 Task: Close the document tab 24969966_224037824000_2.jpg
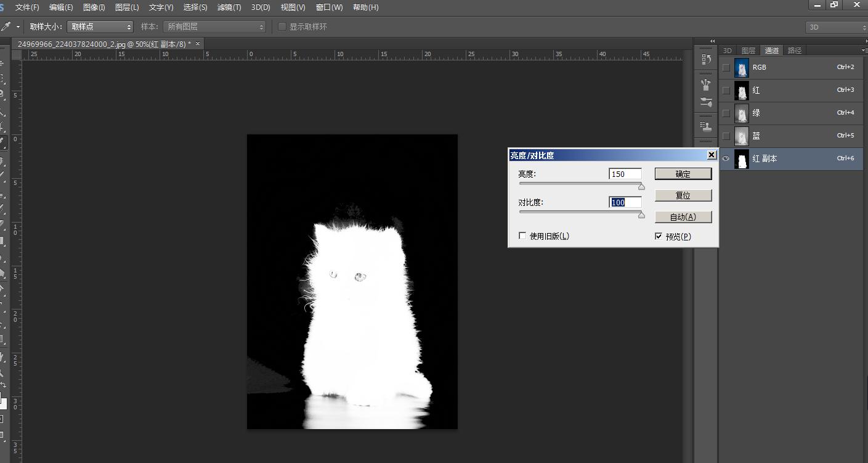coord(198,44)
